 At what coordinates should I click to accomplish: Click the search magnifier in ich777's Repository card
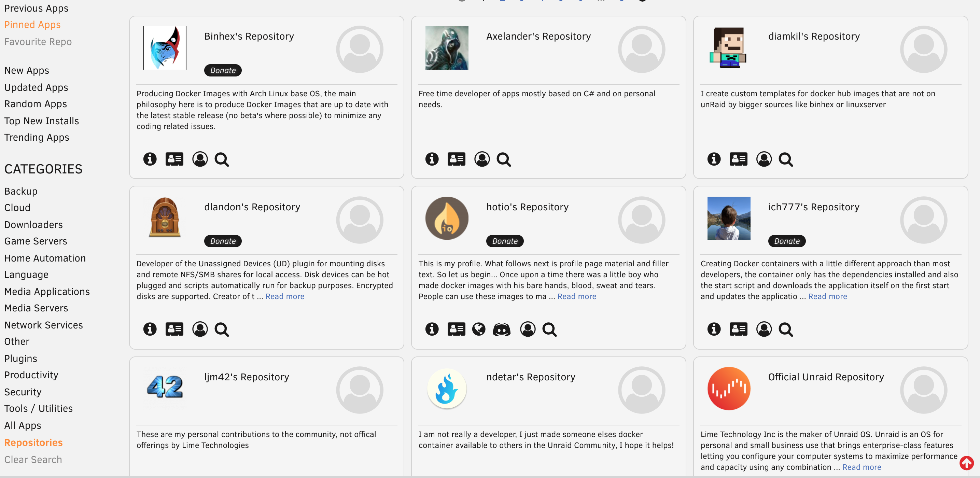786,329
